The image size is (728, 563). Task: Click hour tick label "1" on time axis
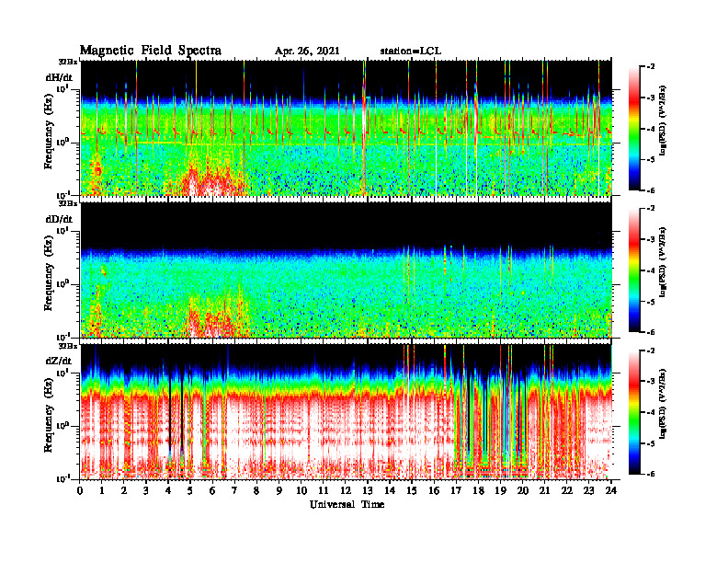[x=102, y=491]
